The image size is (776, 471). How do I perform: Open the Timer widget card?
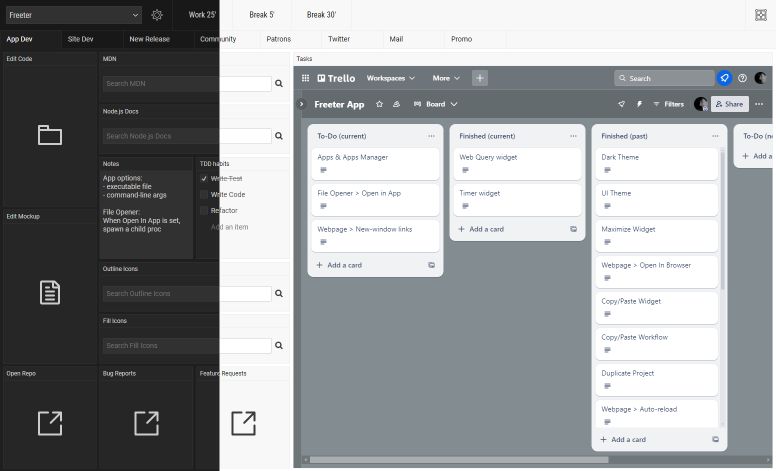(x=517, y=200)
